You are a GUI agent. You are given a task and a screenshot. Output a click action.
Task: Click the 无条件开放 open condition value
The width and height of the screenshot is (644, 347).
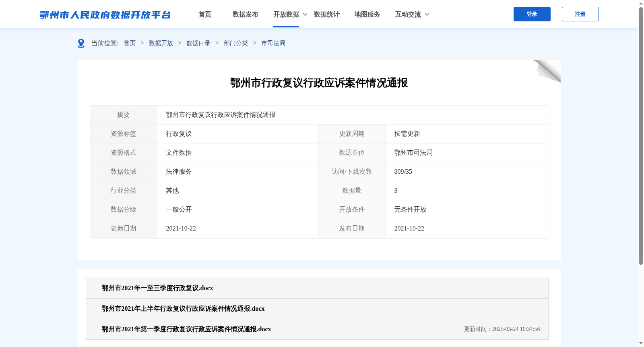point(410,210)
